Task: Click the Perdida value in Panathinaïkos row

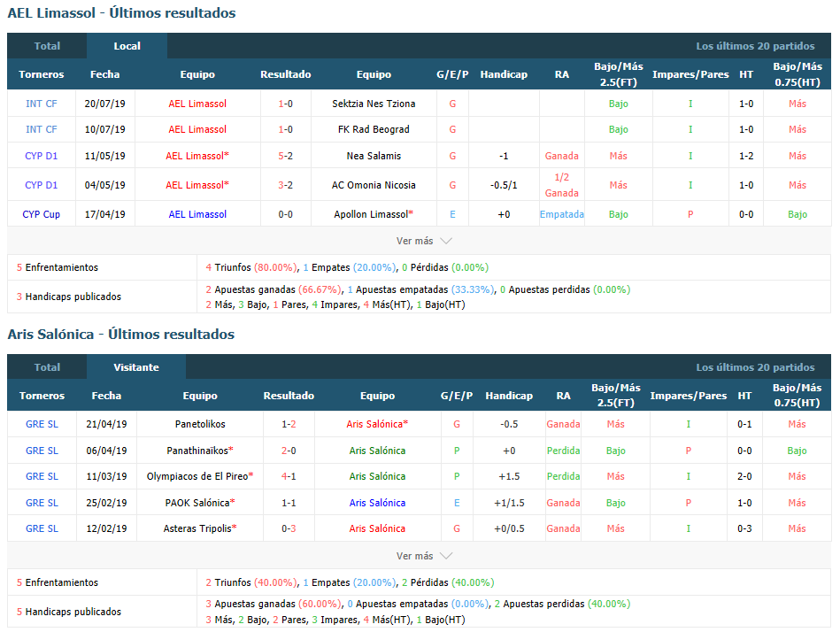Action: coord(563,451)
